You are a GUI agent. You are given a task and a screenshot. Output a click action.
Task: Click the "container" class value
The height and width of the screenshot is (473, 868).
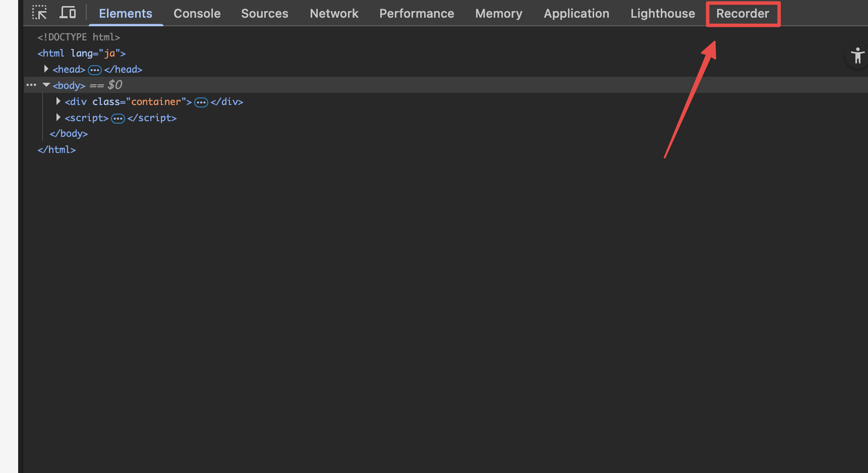(x=156, y=101)
